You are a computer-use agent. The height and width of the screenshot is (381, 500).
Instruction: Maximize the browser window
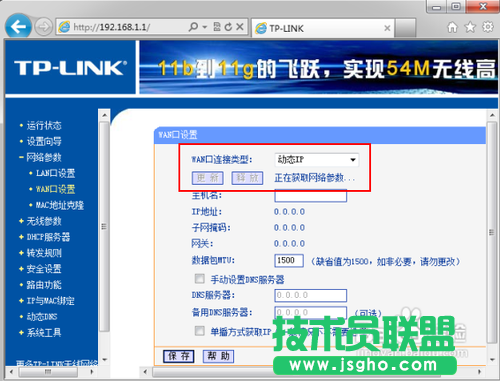456,7
